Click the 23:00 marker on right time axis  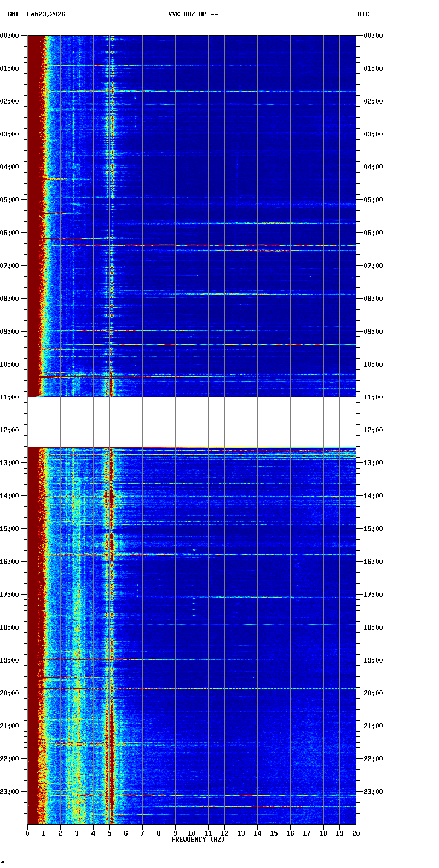pyautogui.click(x=373, y=792)
